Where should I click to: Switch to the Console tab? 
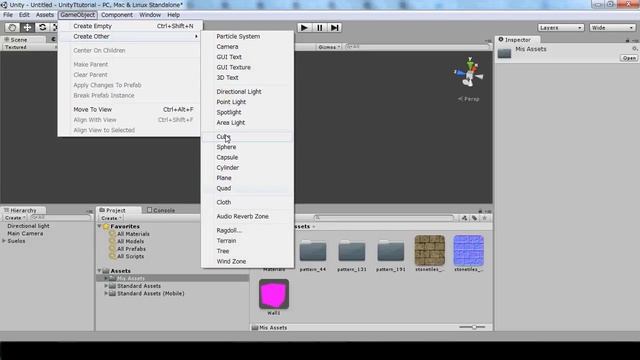tap(161, 210)
